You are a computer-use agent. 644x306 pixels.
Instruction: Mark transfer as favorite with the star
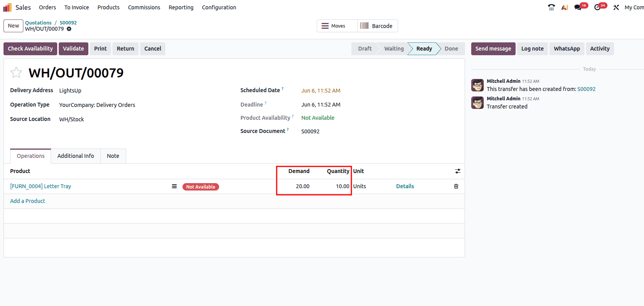click(x=16, y=72)
